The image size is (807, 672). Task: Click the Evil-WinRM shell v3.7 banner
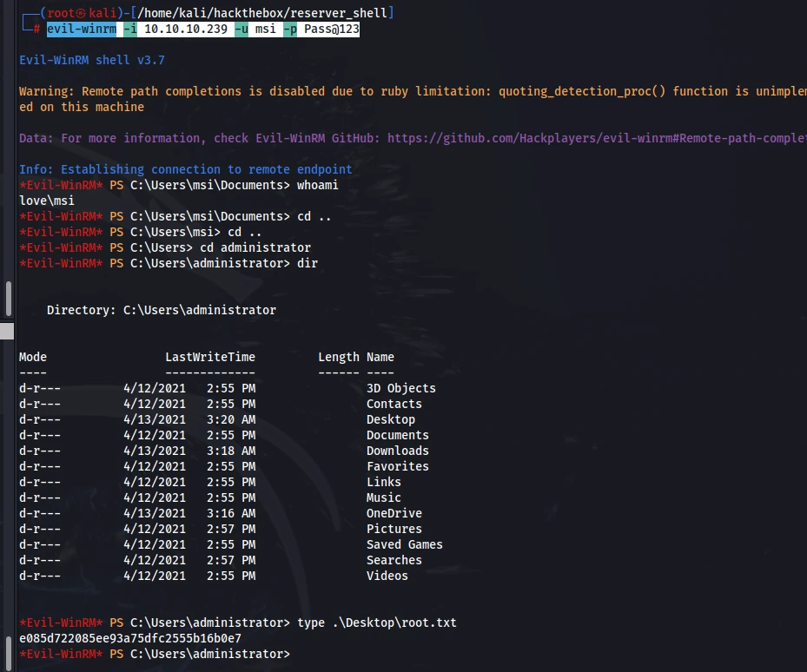92,60
